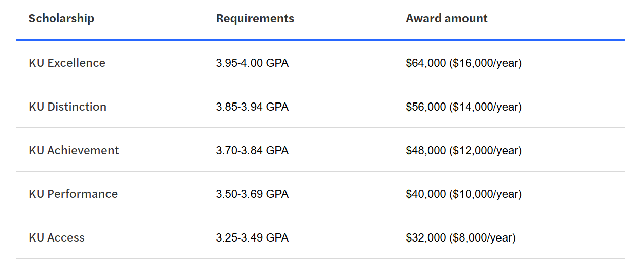Select the KU Excellence scholarship name

click(67, 63)
